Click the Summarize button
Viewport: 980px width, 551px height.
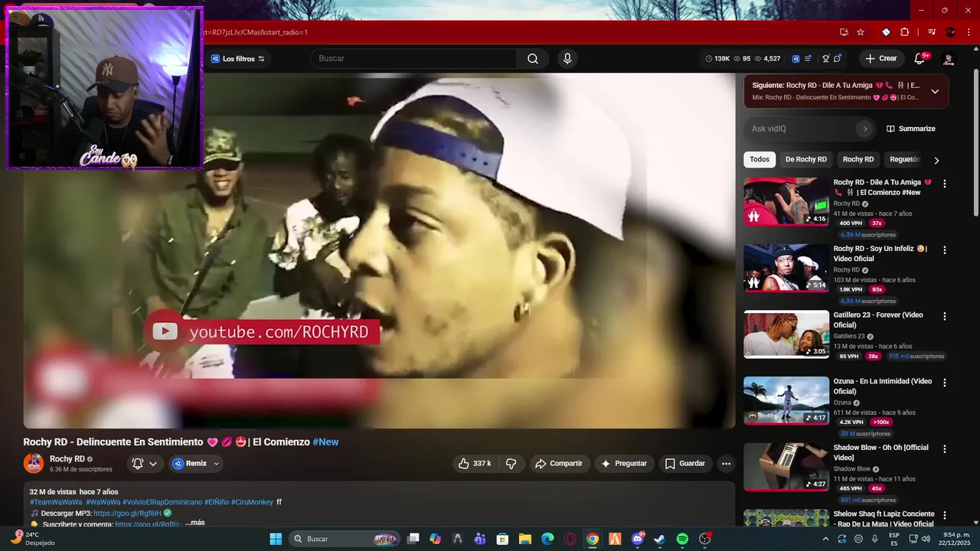pos(910,129)
